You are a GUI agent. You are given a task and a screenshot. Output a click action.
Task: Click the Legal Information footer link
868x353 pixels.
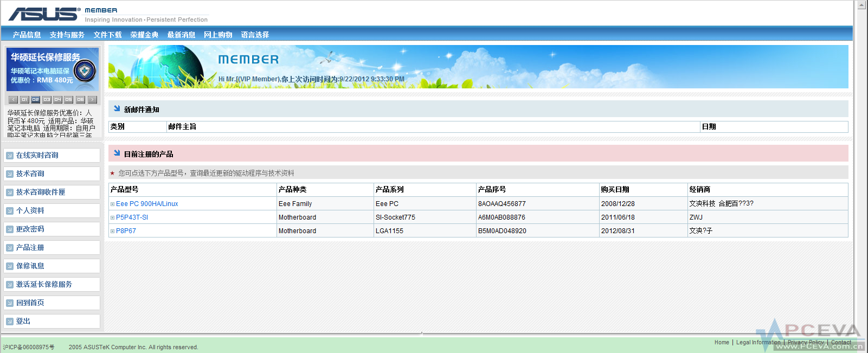758,342
